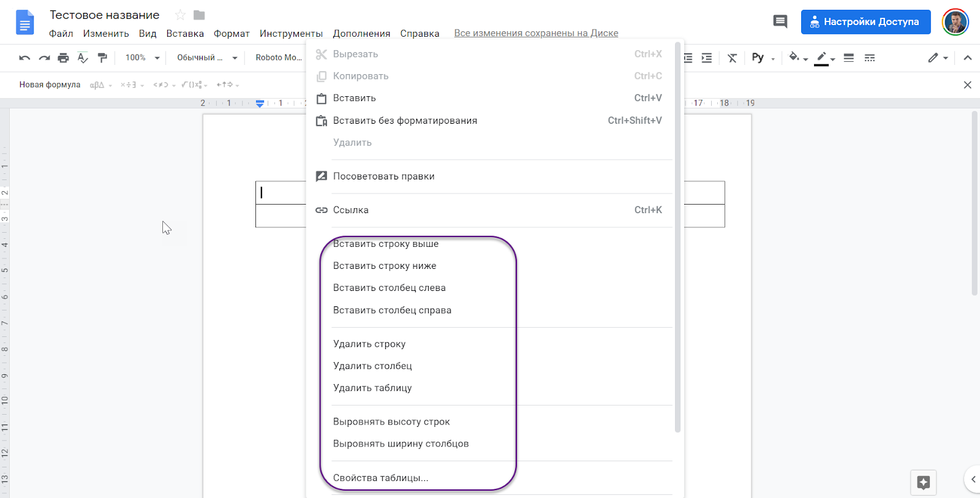Image resolution: width=980 pixels, height=498 pixels.
Task: Star the document Тестовое название
Action: (180, 15)
